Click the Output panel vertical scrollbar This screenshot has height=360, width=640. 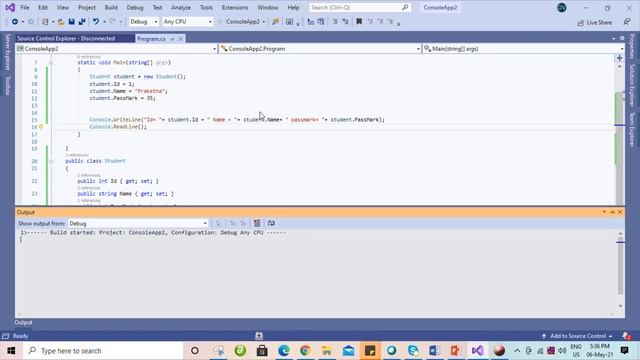[x=620, y=269]
